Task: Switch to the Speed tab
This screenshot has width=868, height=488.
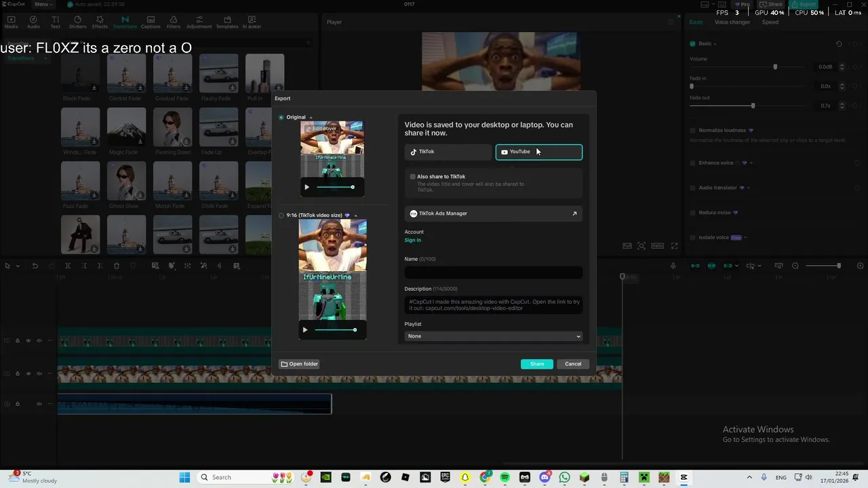Action: click(770, 22)
